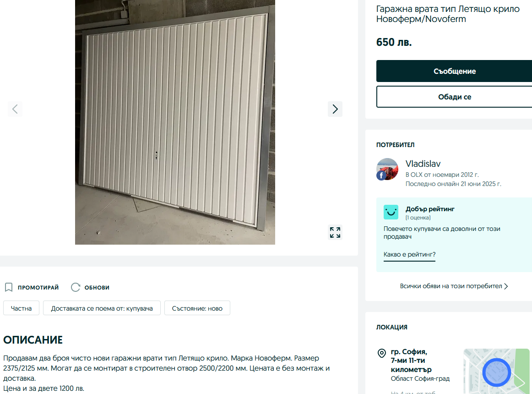
Task: Click the seller name Vladislav
Action: click(423, 164)
